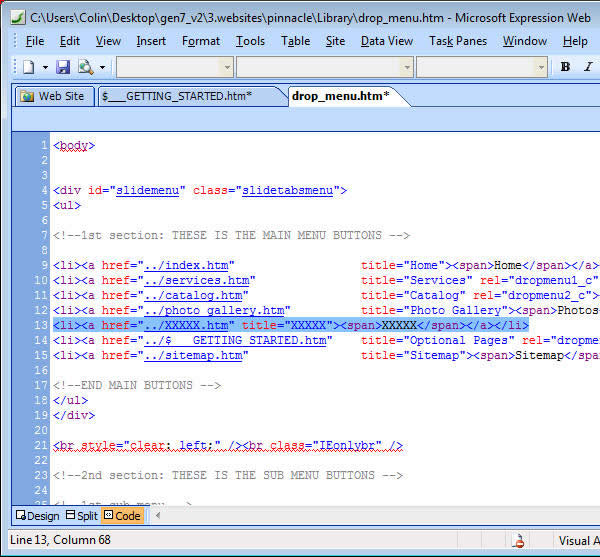The width and height of the screenshot is (600, 557).
Task: Expand the Preview in Browser dropdown arrow
Action: (103, 68)
